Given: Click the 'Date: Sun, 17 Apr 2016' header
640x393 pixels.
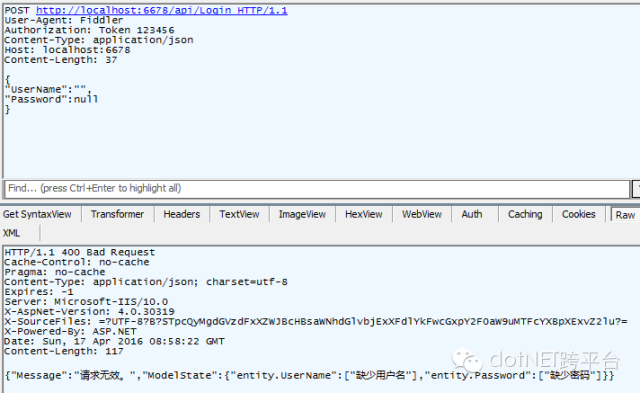Looking at the screenshot, I should (x=114, y=341).
